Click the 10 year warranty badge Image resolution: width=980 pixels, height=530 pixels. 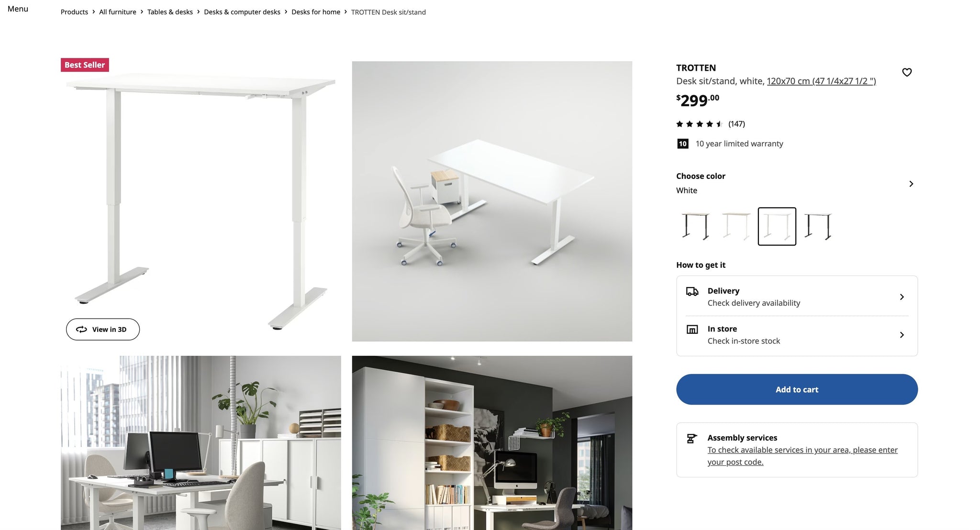pos(683,144)
